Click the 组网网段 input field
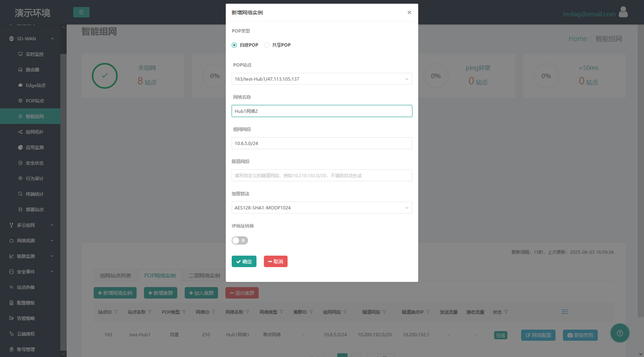Viewport: 644px width, 357px height. coord(322,143)
